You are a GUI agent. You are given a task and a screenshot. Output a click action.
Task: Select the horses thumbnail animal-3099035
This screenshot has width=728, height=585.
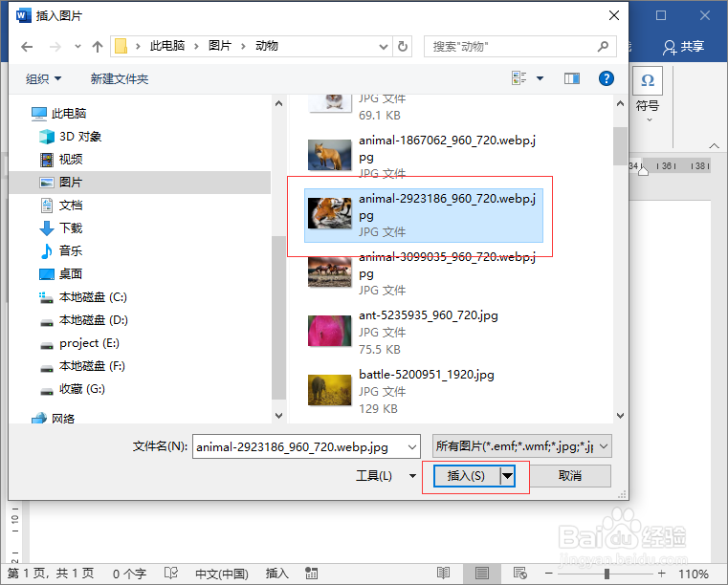pos(330,271)
